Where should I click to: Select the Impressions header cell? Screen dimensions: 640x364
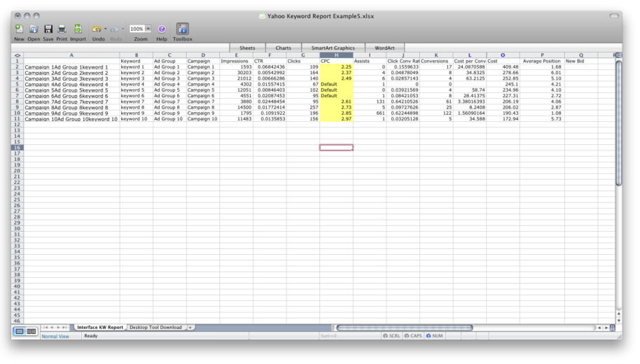[x=237, y=61]
